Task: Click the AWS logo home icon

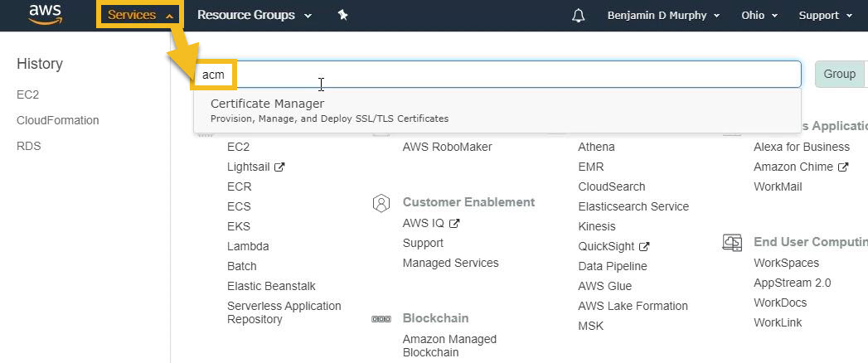Action: [46, 14]
